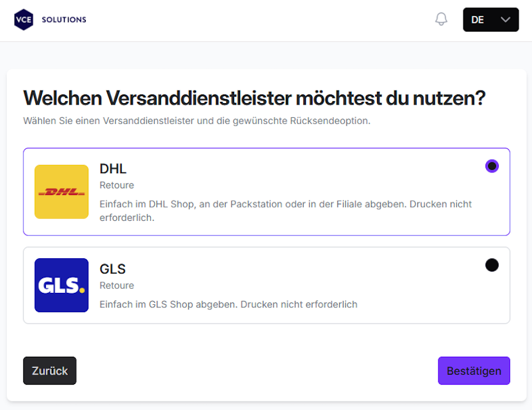The image size is (532, 410).
Task: Open notifications via the bell icon
Action: point(440,19)
